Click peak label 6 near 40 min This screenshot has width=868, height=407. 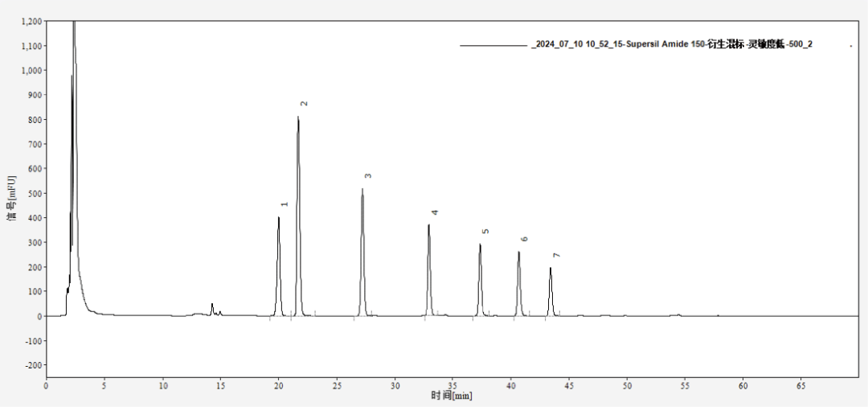524,239
